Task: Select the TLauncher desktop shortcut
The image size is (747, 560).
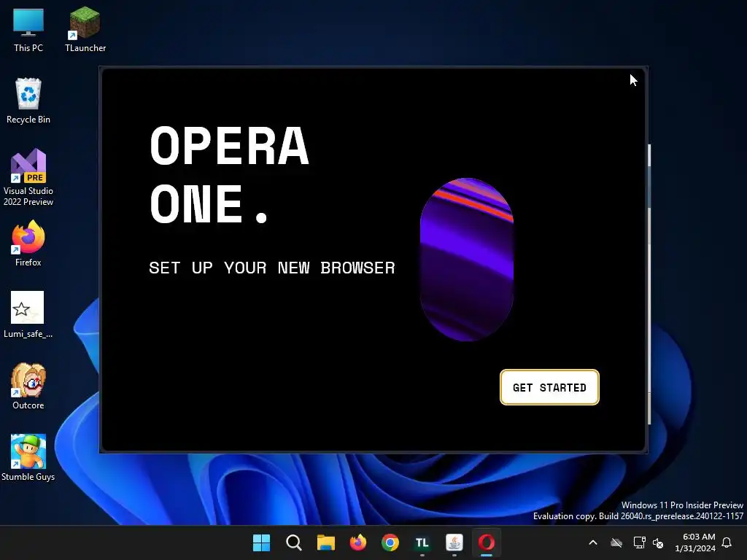Action: pos(85,29)
